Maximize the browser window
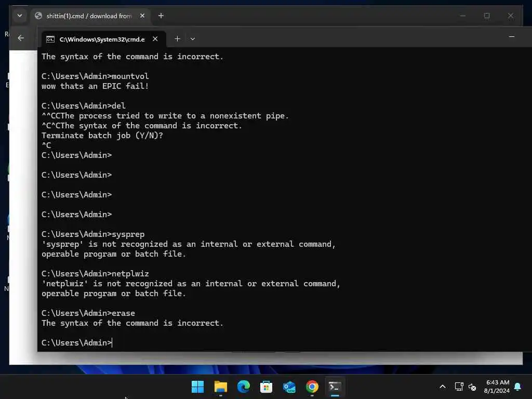 (486, 16)
